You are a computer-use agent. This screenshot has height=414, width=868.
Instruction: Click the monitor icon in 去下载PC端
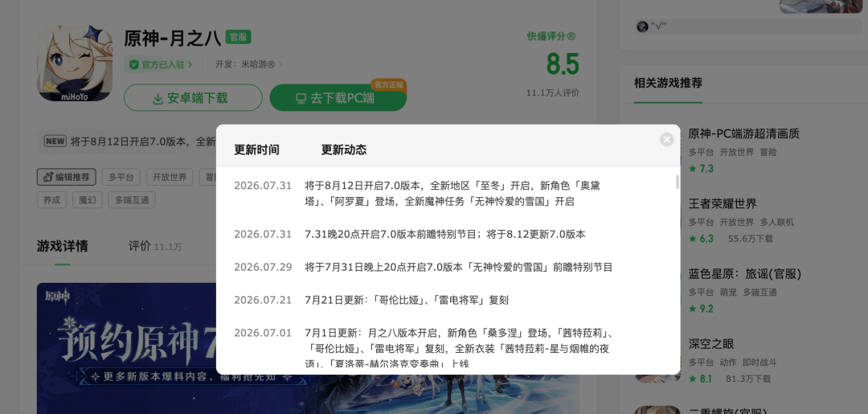pos(301,99)
